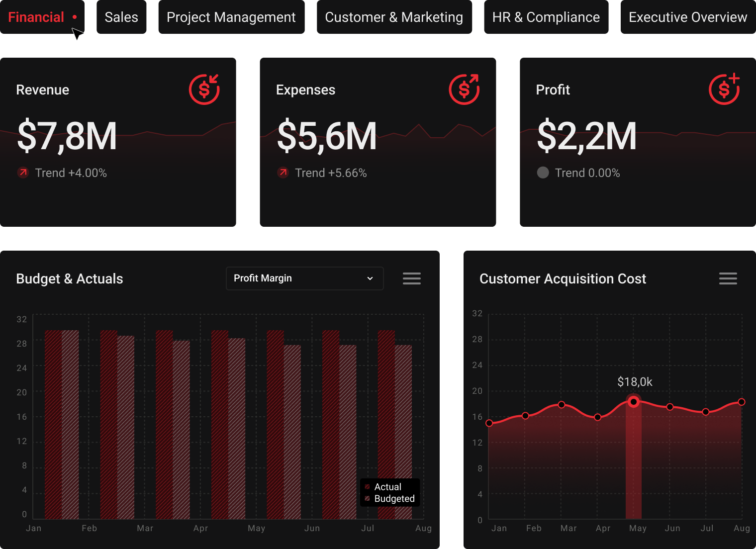Switch to the Financial tab

tap(42, 17)
